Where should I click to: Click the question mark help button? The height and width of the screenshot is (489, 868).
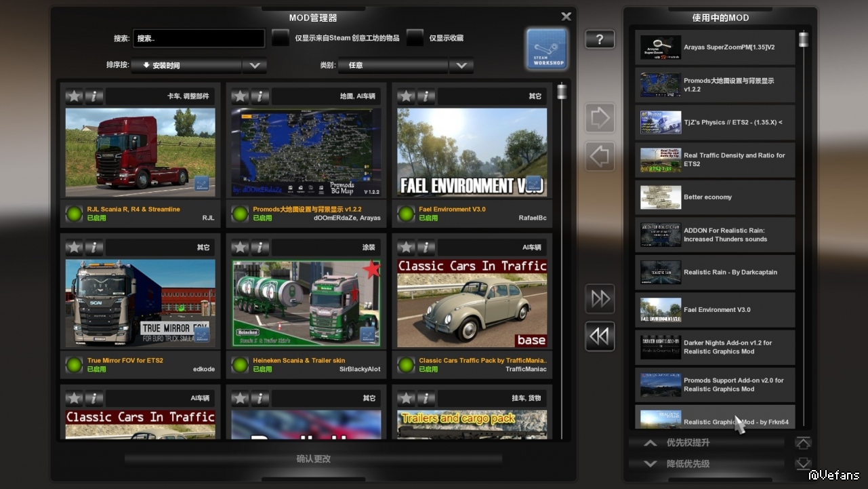600,39
